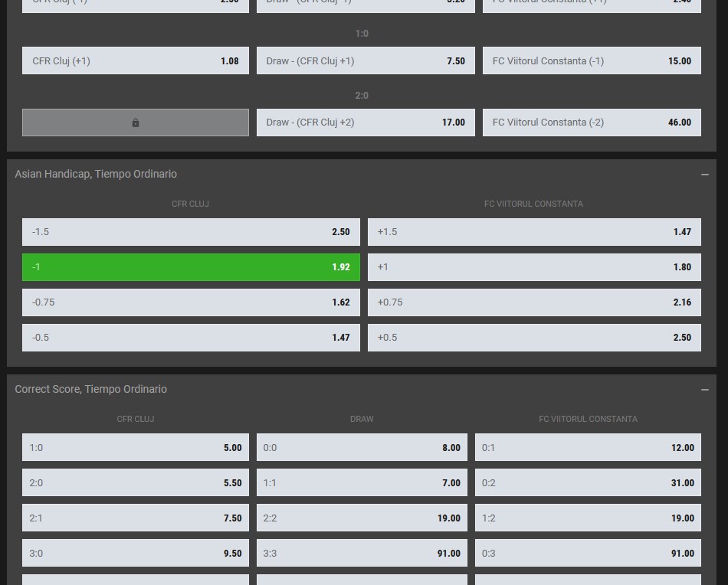
Task: Bet on correct score 1:0 at 5.00
Action: (x=135, y=447)
